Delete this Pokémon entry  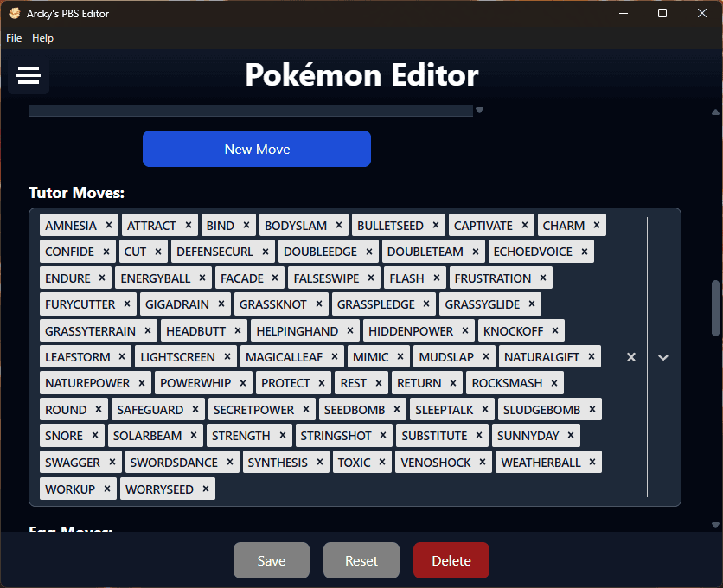click(451, 560)
